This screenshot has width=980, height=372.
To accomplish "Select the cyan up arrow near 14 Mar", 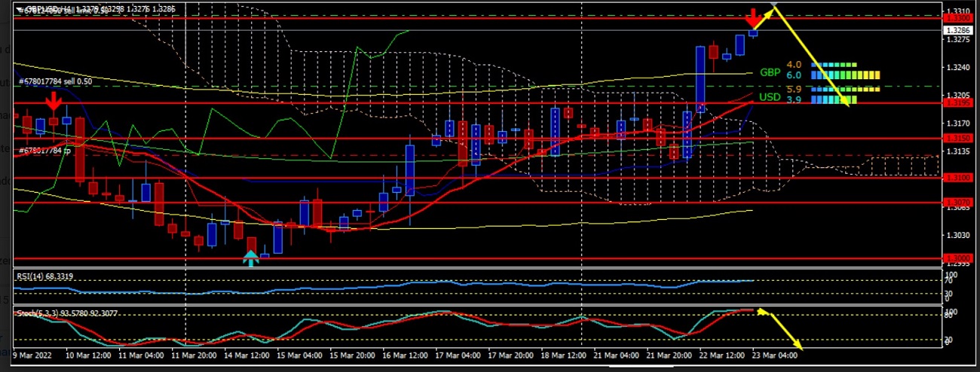I will [x=250, y=258].
